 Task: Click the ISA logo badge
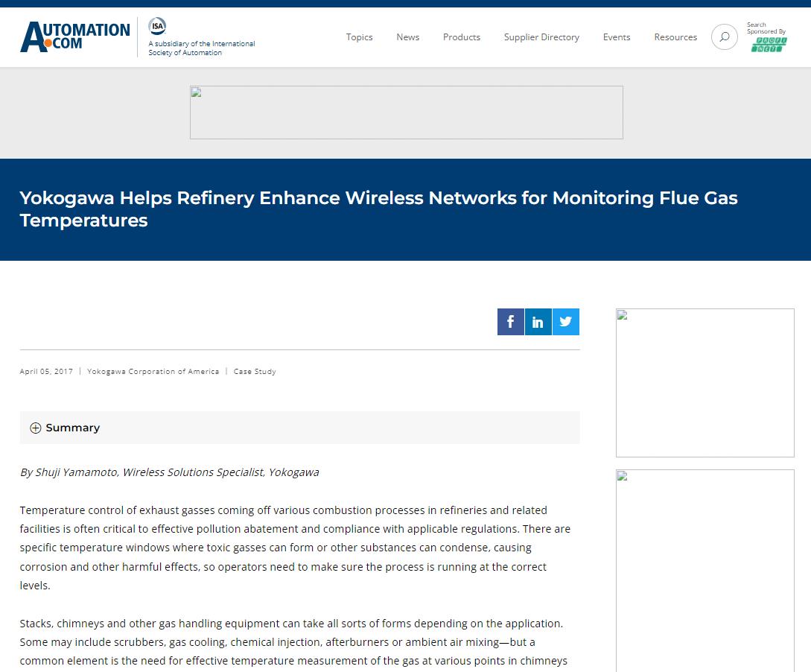point(157,26)
